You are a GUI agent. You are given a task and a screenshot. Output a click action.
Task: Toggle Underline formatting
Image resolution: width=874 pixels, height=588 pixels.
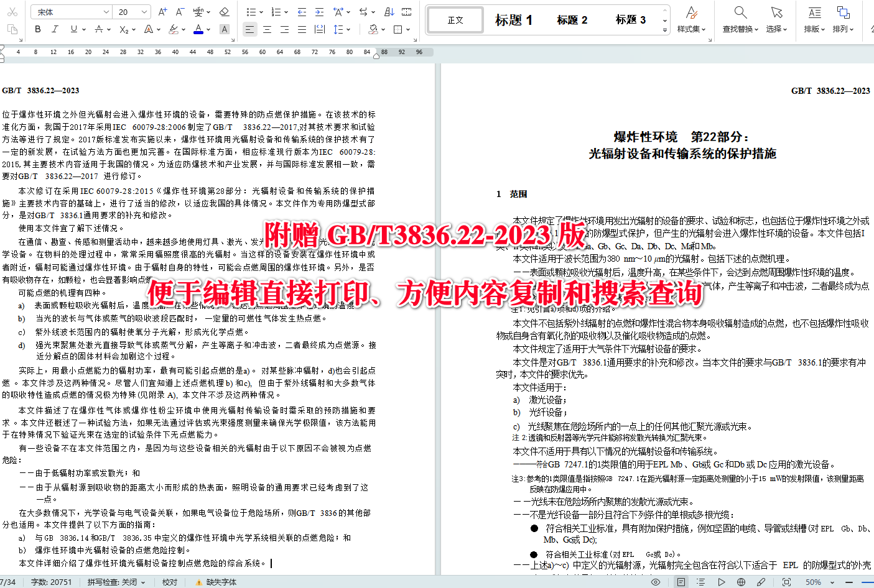73,29
